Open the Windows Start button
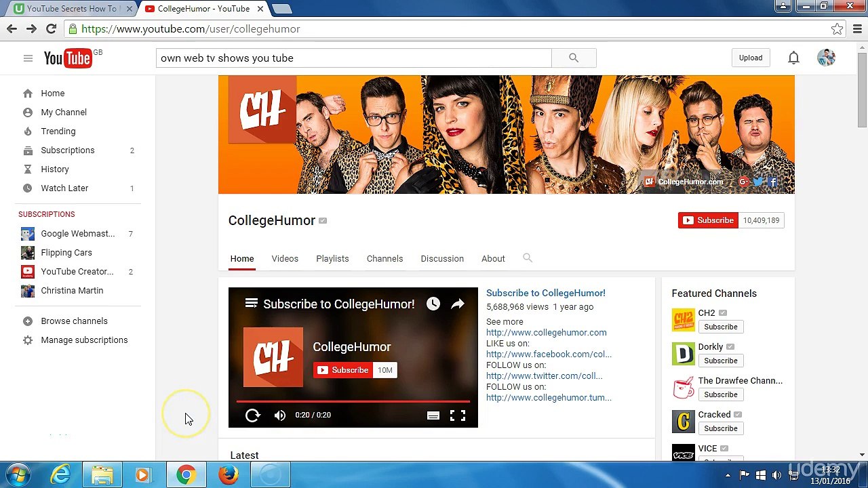The image size is (868, 488). [18, 475]
